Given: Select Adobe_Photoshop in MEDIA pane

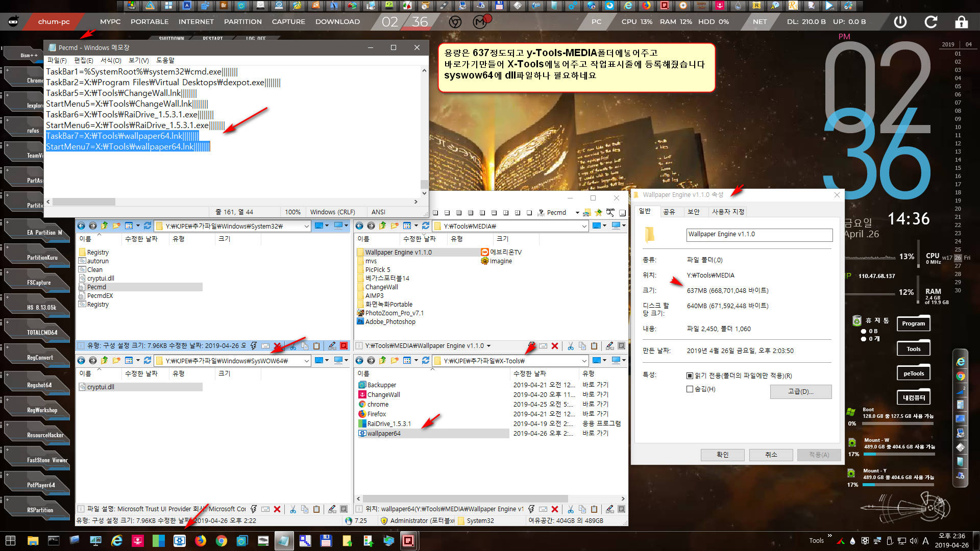Looking at the screenshot, I should point(390,321).
